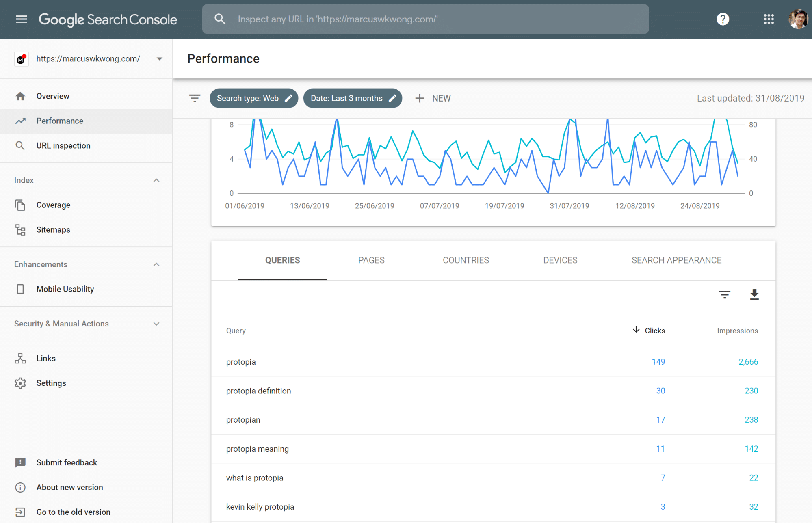This screenshot has width=812, height=523.
Task: Collapse the Enhancements sidebar section
Action: tap(156, 264)
